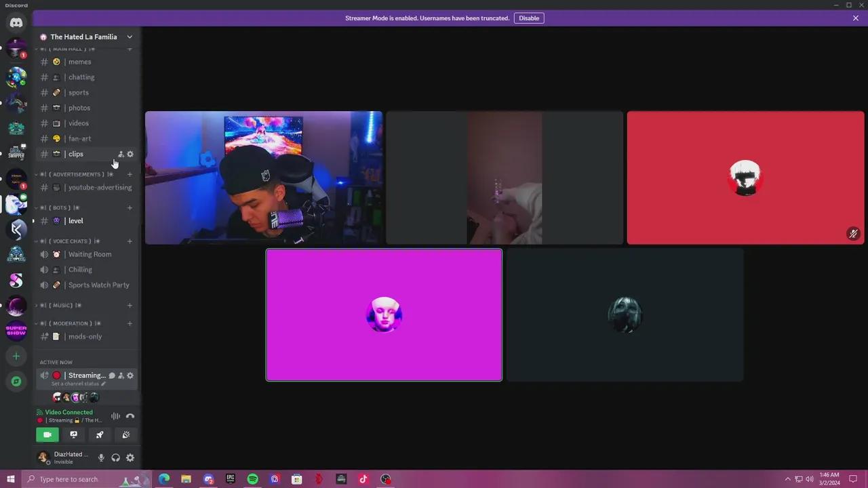Add channel to MAIN HALL category
Screen dimensions: 868x488
point(130,49)
